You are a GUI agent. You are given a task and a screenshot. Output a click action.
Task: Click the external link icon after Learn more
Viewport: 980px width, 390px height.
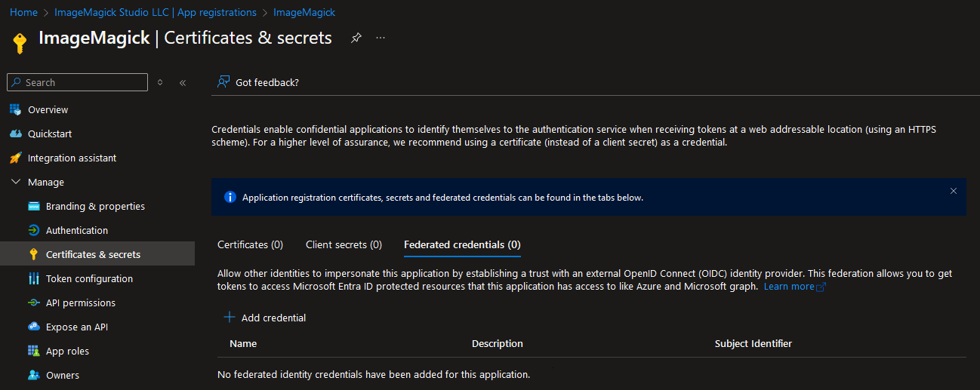821,287
